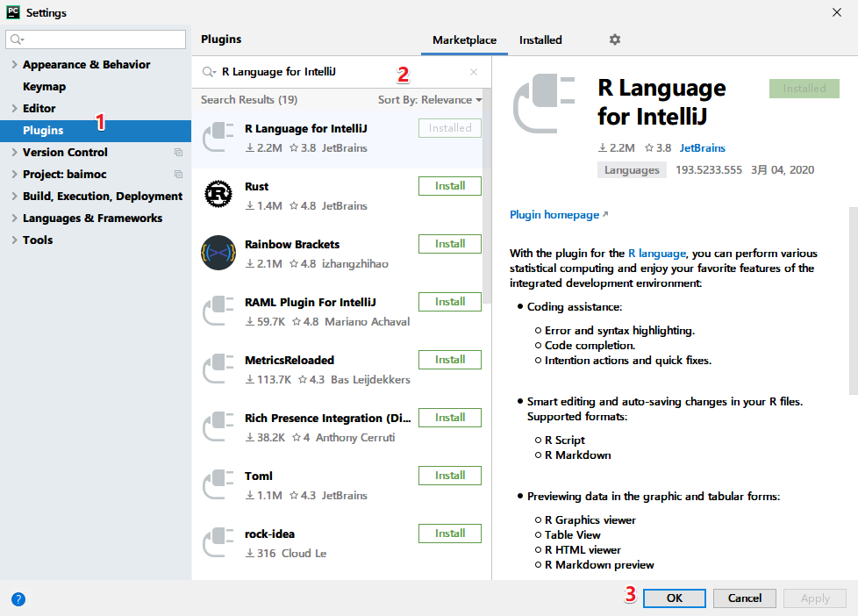Click the Languages tag
The width and height of the screenshot is (858, 616).
pyautogui.click(x=632, y=170)
